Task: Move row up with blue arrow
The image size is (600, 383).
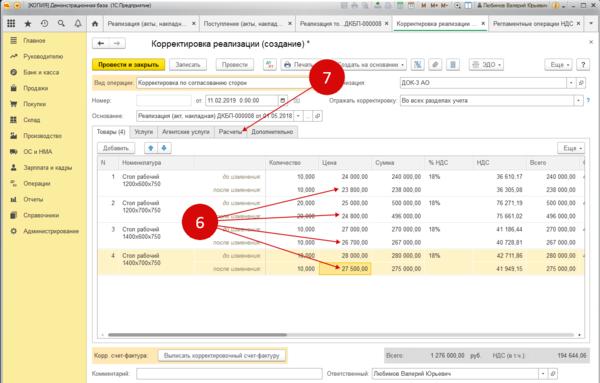Action: [x=150, y=148]
